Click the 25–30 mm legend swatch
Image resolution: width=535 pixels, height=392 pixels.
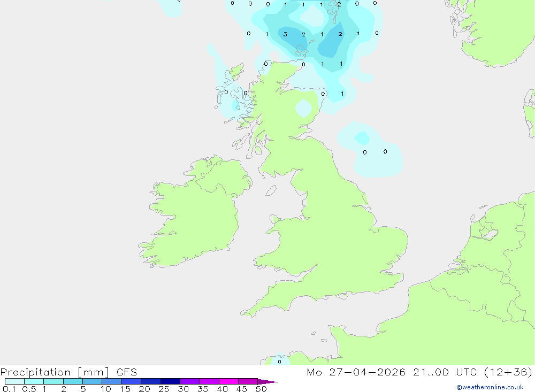170,381
